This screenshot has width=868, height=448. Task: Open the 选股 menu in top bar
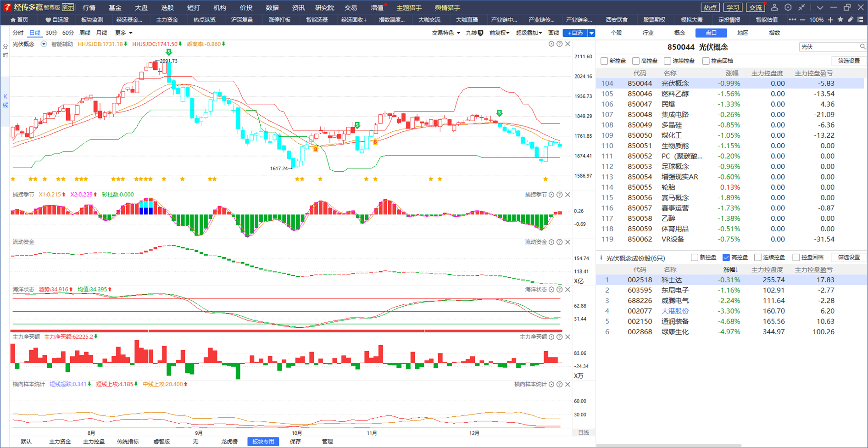point(167,7)
